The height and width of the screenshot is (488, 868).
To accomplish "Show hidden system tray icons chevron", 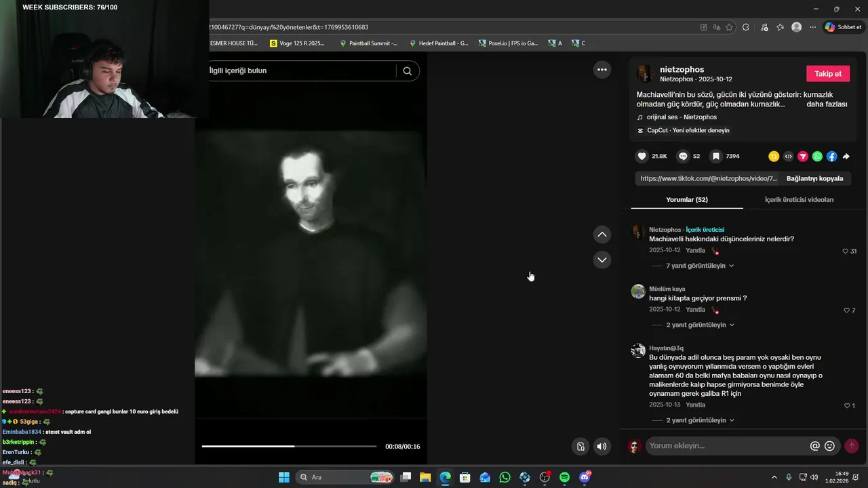I will (x=774, y=477).
